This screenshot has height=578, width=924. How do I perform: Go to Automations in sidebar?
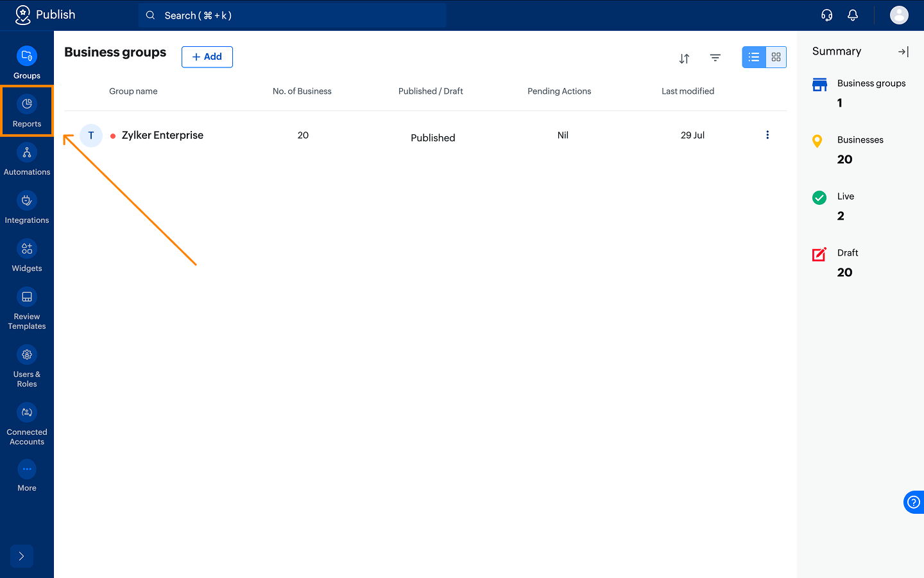click(27, 159)
